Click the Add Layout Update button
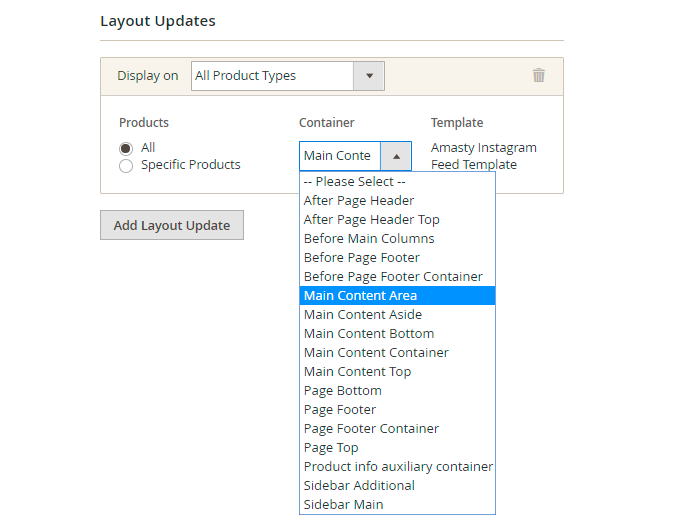 pos(172,225)
